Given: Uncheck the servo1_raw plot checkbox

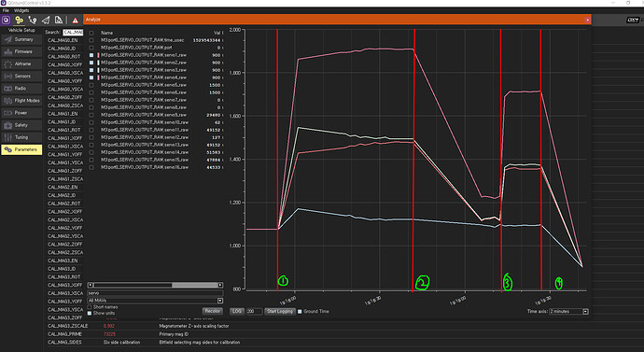Looking at the screenshot, I should (91, 55).
